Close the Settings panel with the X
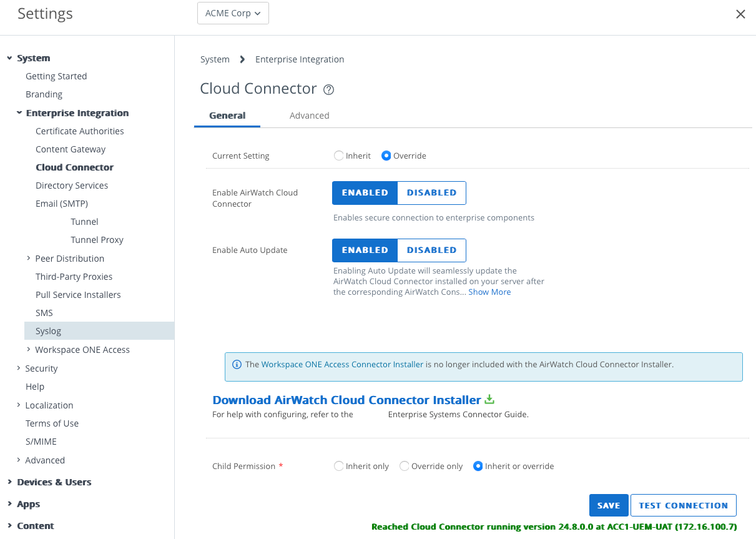 tap(740, 14)
